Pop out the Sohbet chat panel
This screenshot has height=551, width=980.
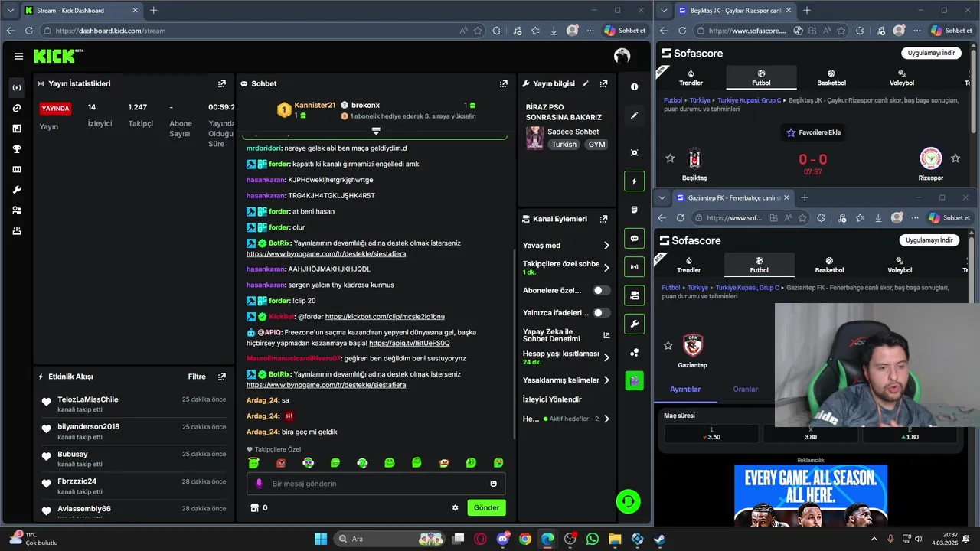(x=504, y=83)
